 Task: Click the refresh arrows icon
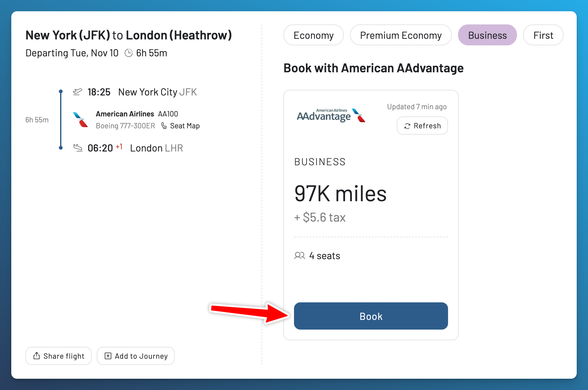click(x=407, y=126)
